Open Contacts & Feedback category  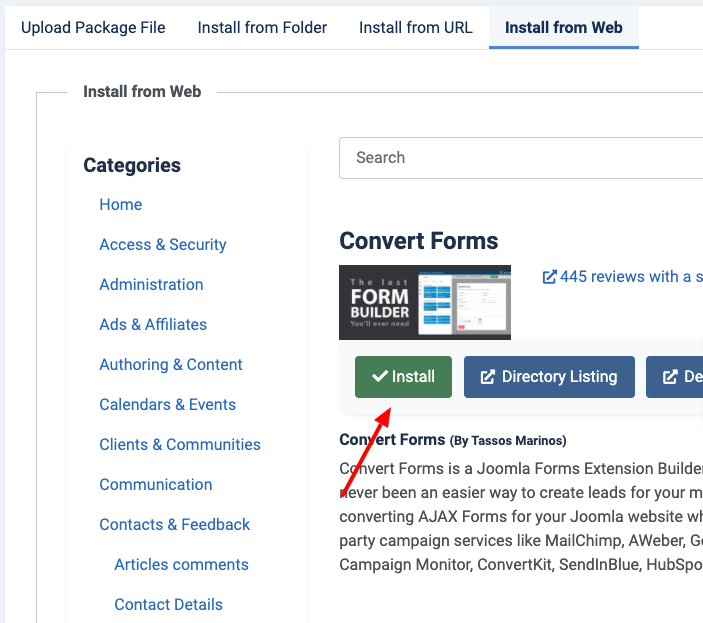[174, 524]
